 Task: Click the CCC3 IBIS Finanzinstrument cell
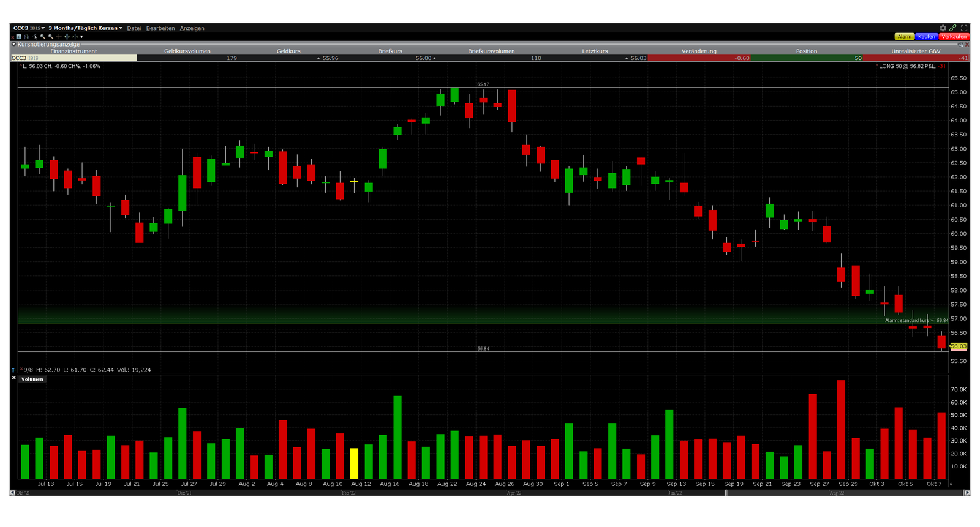[x=73, y=58]
